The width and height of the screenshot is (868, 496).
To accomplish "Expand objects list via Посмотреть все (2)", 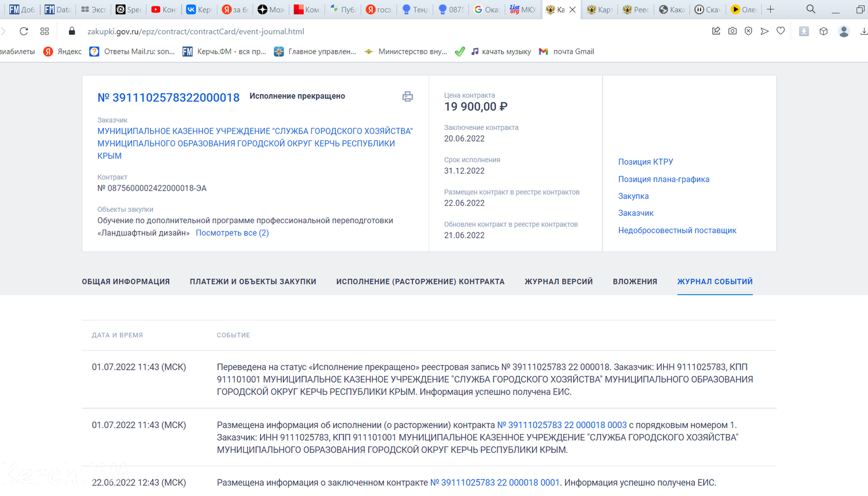I will [232, 233].
